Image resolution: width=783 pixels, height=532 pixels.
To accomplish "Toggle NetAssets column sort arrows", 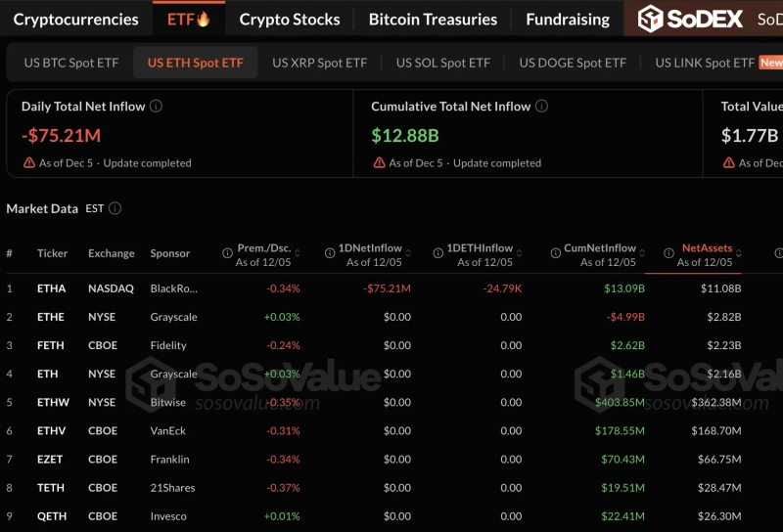I will tap(740, 253).
